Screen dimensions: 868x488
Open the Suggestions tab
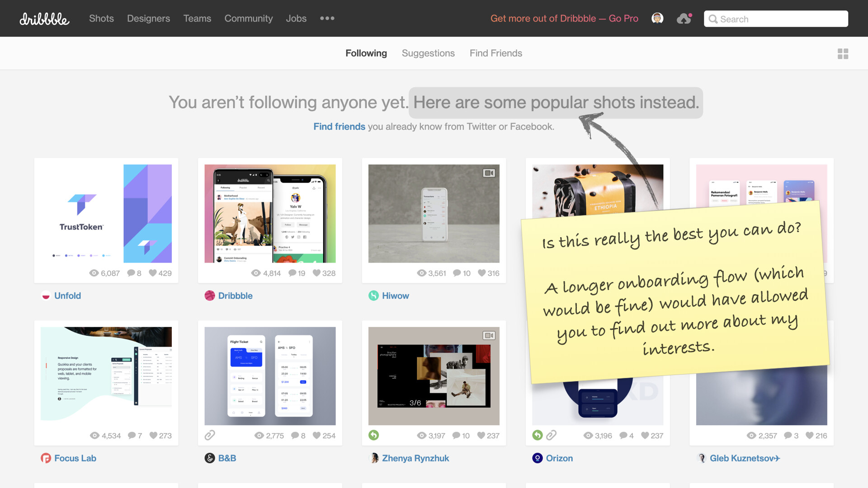pyautogui.click(x=428, y=53)
